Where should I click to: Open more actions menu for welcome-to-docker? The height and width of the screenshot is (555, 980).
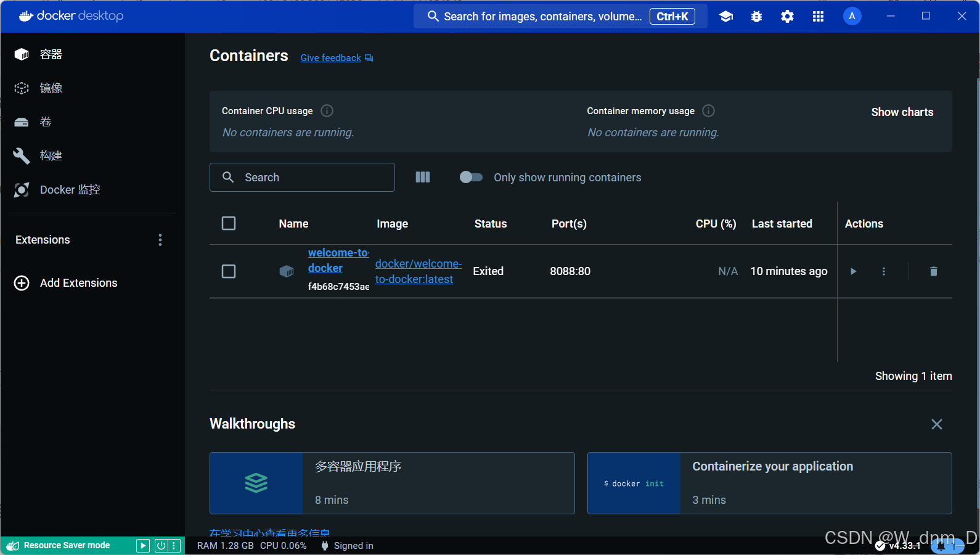(884, 271)
